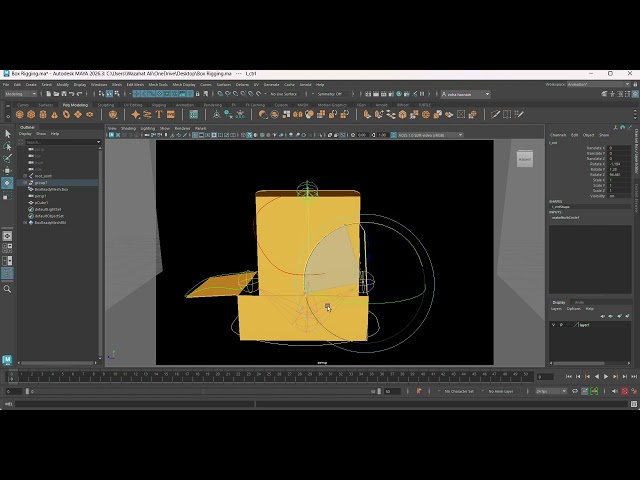The width and height of the screenshot is (640, 480).
Task: Click the Sweep Mesh star icon
Action: pyautogui.click(x=136, y=115)
